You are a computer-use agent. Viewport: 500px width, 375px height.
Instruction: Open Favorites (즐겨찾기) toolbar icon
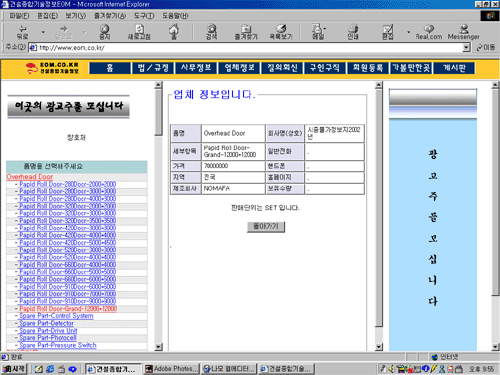(x=246, y=32)
